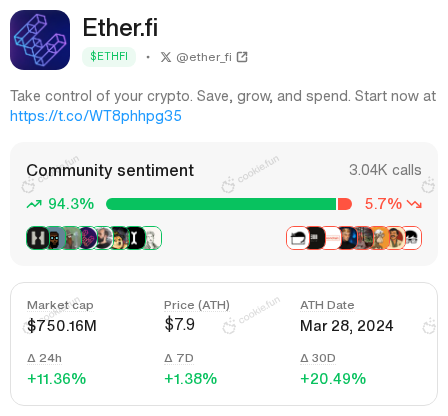Click the Δ 30D label
Image resolution: width=448 pixels, height=416 pixels.
[318, 358]
